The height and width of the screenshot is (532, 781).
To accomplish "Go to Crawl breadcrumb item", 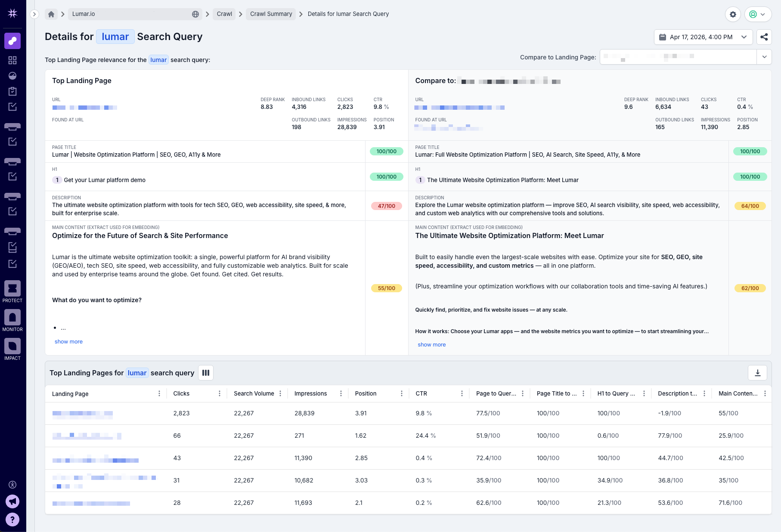I will [x=224, y=14].
